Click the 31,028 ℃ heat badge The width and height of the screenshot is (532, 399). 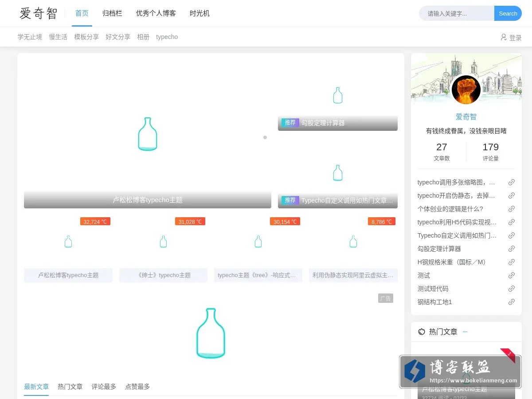coord(190,222)
